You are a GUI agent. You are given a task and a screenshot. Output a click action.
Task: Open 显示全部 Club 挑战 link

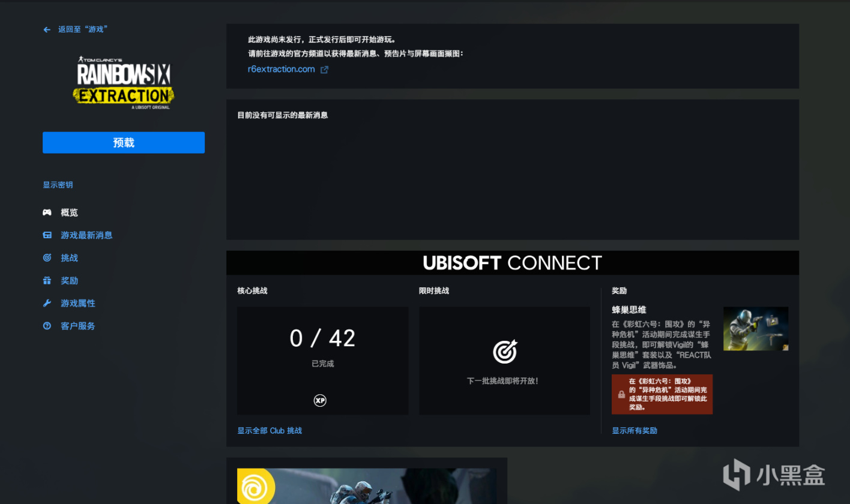(x=270, y=431)
